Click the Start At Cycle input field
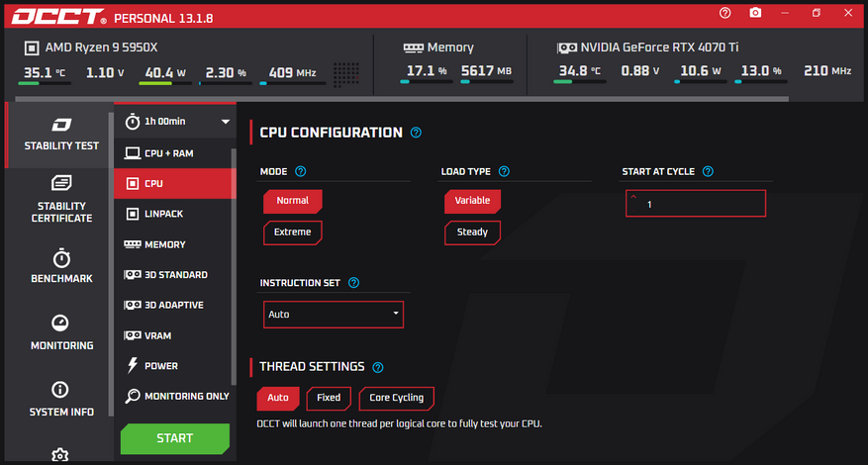 click(696, 204)
